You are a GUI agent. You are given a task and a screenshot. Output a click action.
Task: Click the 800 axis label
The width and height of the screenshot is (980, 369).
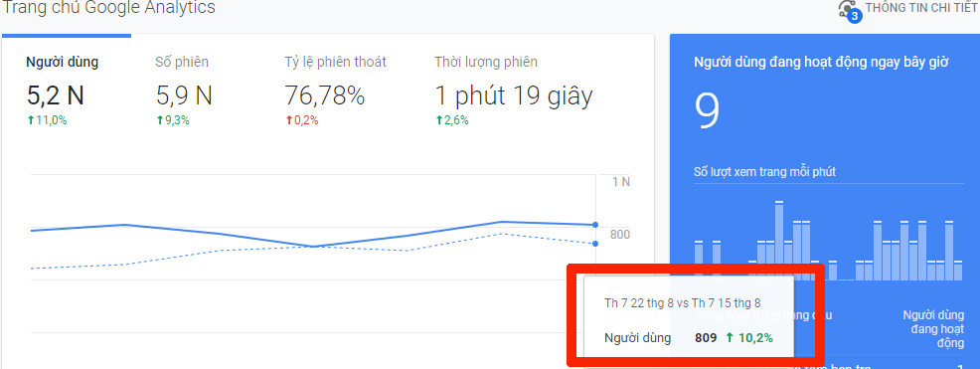point(620,235)
